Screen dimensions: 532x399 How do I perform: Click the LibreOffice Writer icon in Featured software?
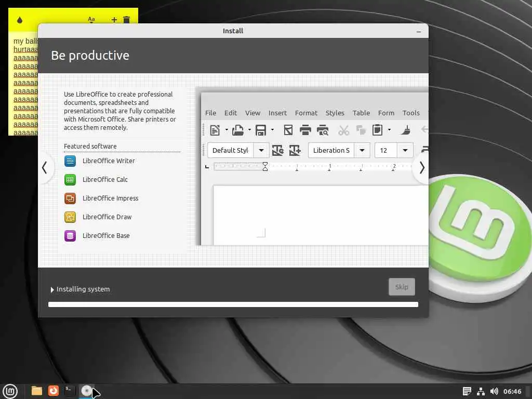tap(70, 161)
